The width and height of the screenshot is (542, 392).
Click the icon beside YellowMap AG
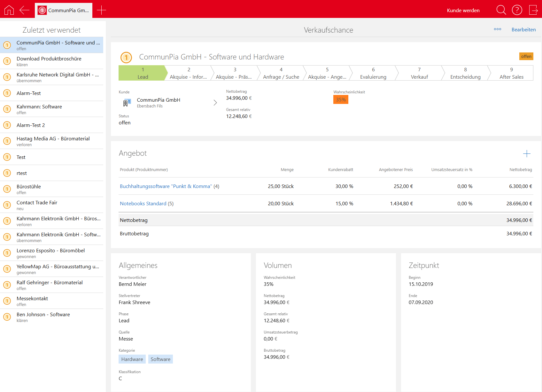(x=7, y=269)
